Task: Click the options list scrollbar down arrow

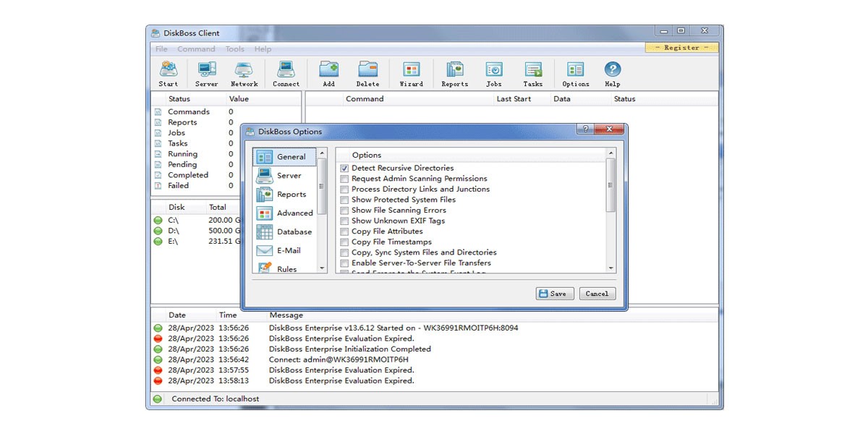Action: [611, 268]
